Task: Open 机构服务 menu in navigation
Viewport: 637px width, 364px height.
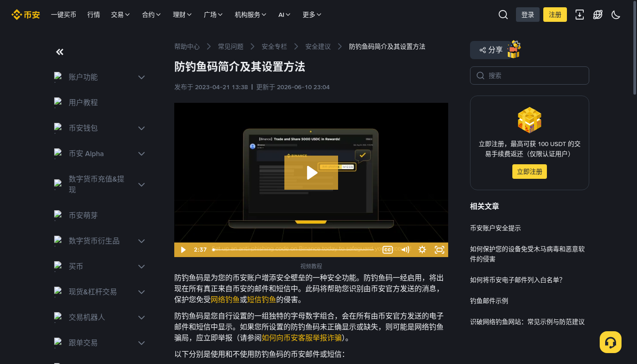Action: click(251, 15)
